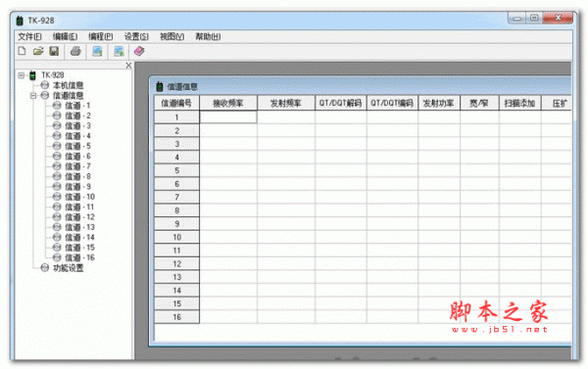Image resolution: width=588 pixels, height=369 pixels.
Task: Click the Print toolbar icon
Action: (x=75, y=51)
